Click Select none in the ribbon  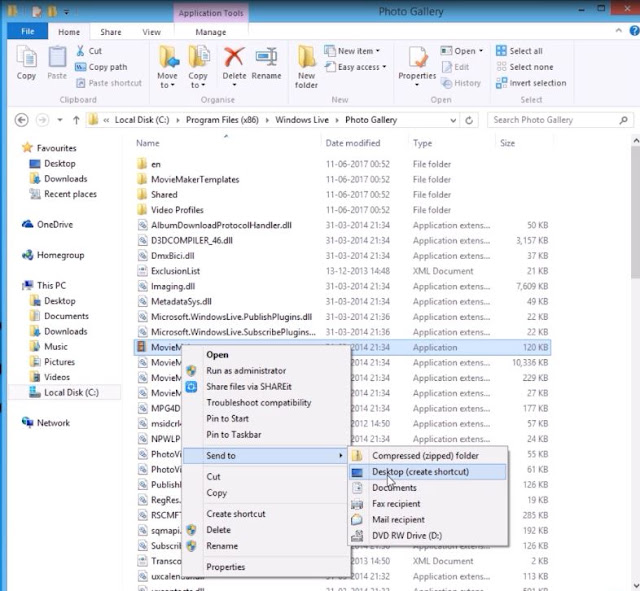525,67
